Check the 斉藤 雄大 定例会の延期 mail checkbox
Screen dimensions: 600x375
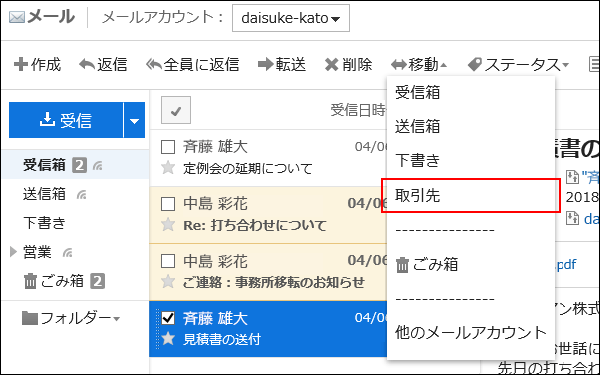click(168, 147)
